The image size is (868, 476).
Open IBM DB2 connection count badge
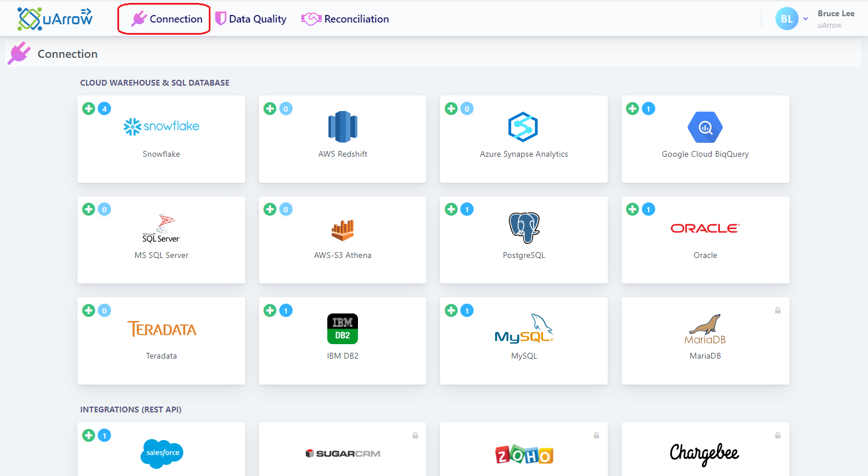click(286, 311)
